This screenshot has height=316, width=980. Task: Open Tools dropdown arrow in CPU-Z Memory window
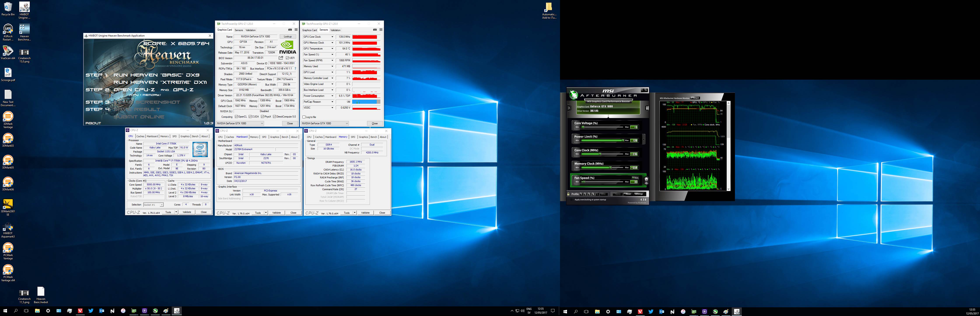click(x=355, y=213)
